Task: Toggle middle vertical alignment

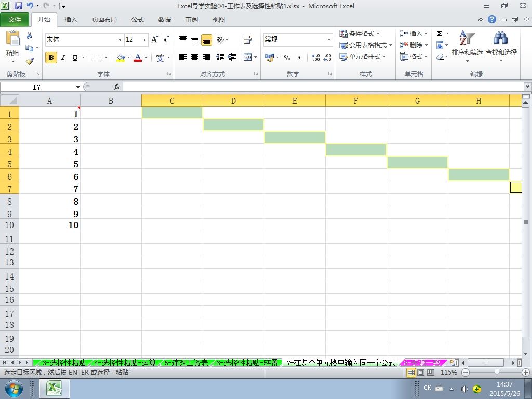Action: 195,39
